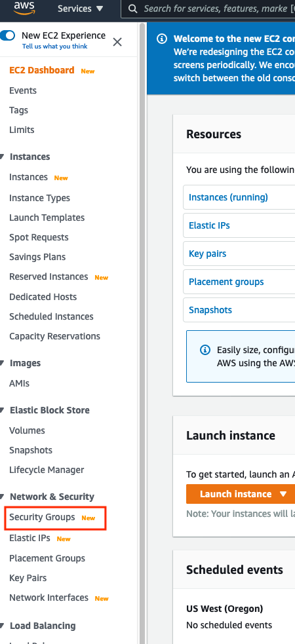Open Reserved Instances in the sidebar
The image size is (295, 644).
click(x=49, y=277)
